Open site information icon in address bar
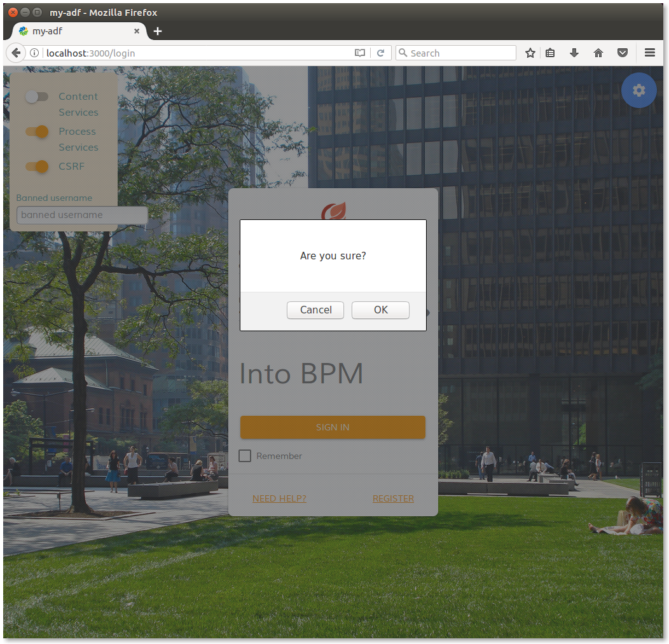This screenshot has width=669, height=644. coord(34,53)
